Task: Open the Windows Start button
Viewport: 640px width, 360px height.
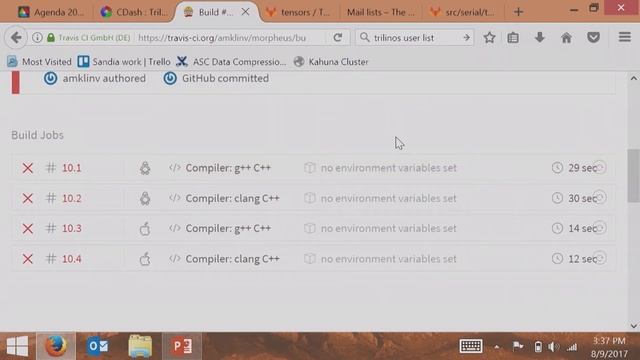Action: [x=18, y=346]
